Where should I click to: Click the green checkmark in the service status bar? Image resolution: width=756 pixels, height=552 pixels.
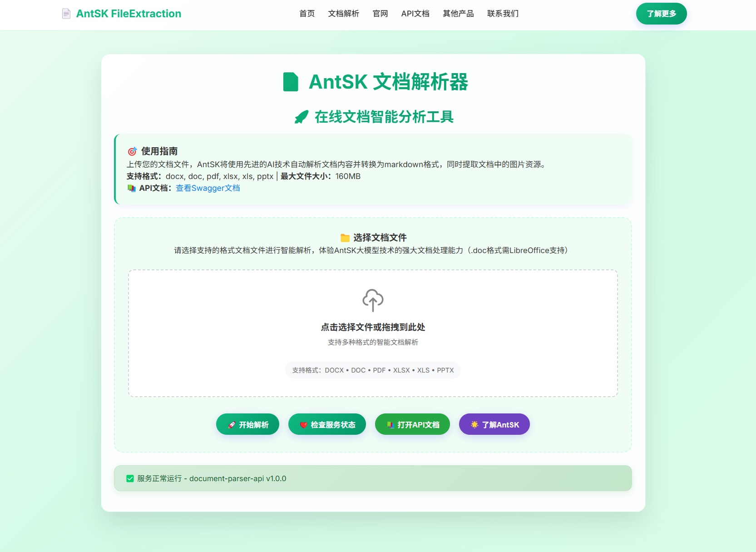(x=129, y=478)
